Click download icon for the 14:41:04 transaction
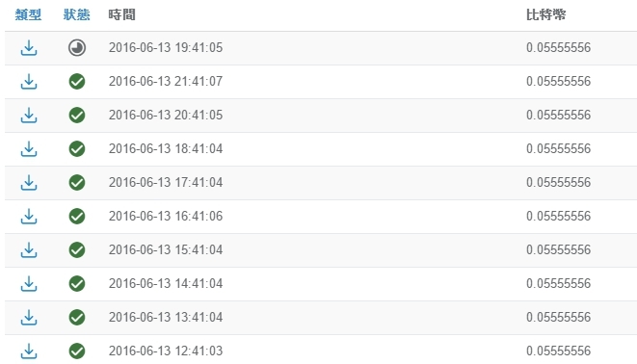This screenshot has width=637, height=364. click(x=29, y=284)
